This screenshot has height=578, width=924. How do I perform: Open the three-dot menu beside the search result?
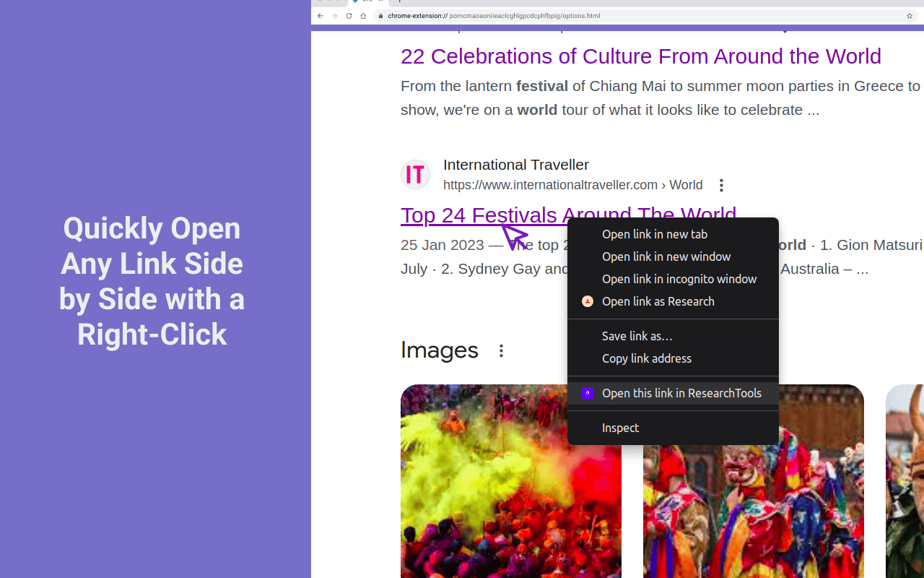(720, 185)
